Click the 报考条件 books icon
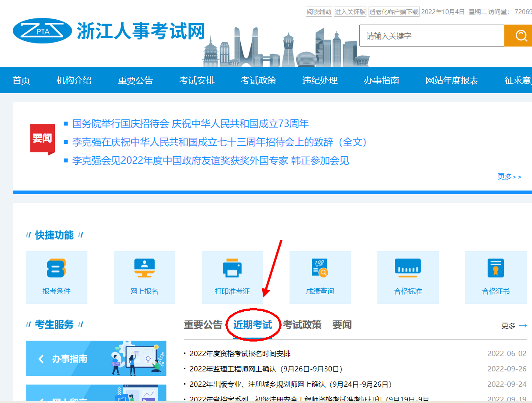Viewport: 532px width, 403px height. 56,268
